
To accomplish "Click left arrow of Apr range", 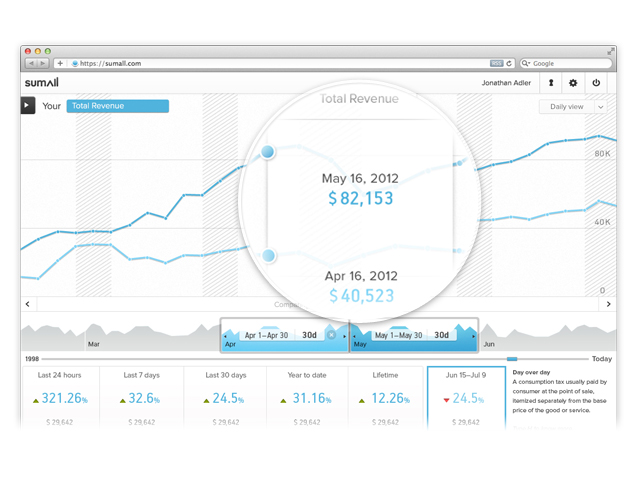I will 225,336.
